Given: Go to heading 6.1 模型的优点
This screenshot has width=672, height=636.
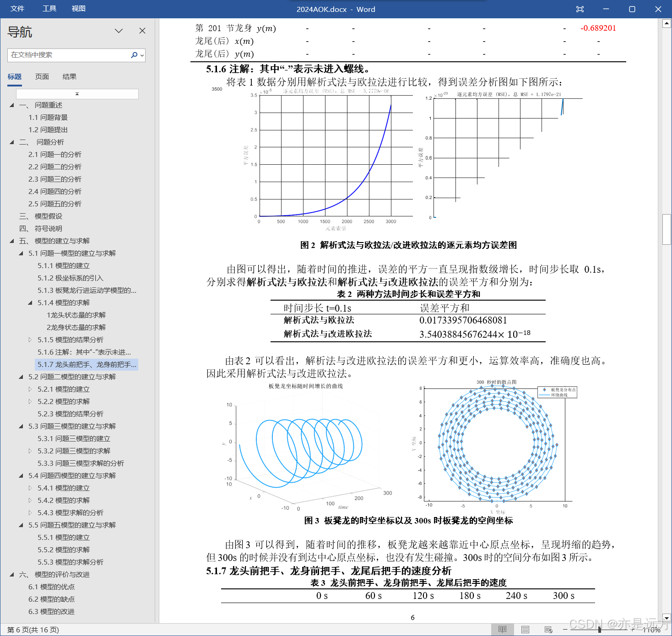Looking at the screenshot, I should (x=51, y=587).
